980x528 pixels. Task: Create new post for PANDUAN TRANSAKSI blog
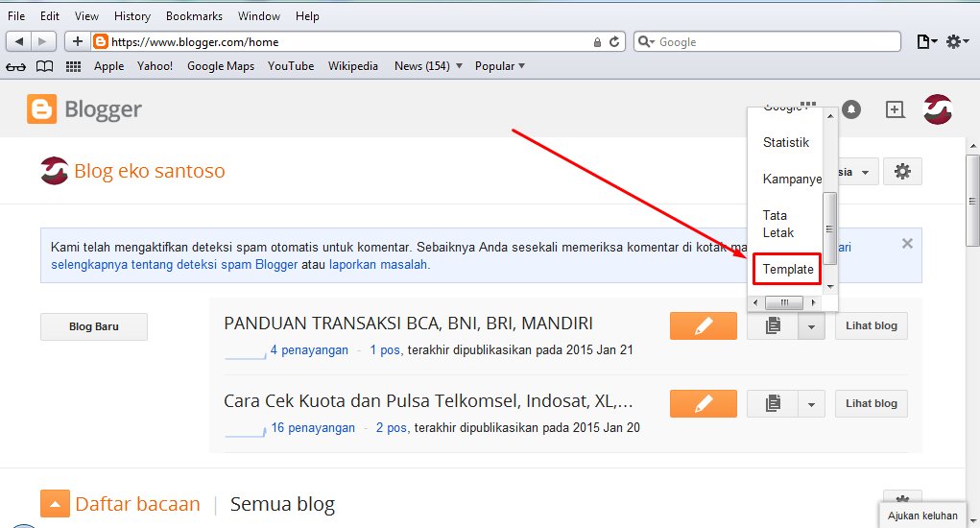[704, 325]
